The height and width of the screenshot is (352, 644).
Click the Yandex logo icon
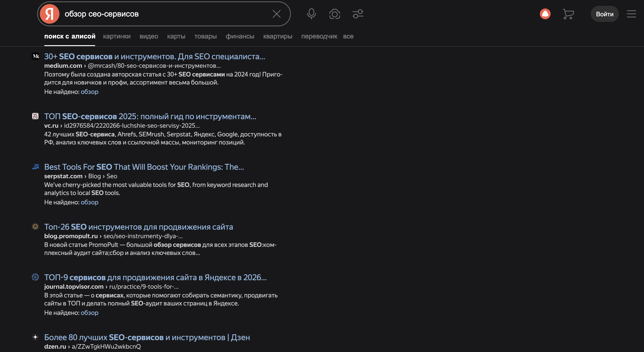[50, 14]
